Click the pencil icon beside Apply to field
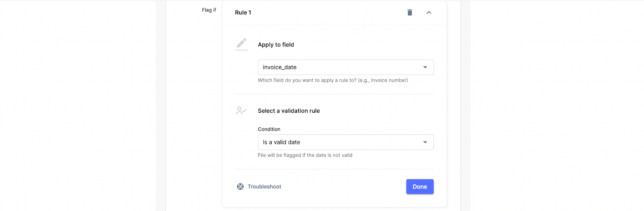Image resolution: width=644 pixels, height=211 pixels. (x=242, y=43)
